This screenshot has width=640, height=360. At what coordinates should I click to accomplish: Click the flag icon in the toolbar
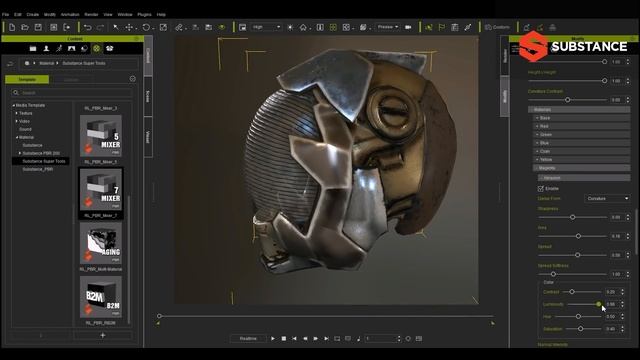(x=442, y=27)
